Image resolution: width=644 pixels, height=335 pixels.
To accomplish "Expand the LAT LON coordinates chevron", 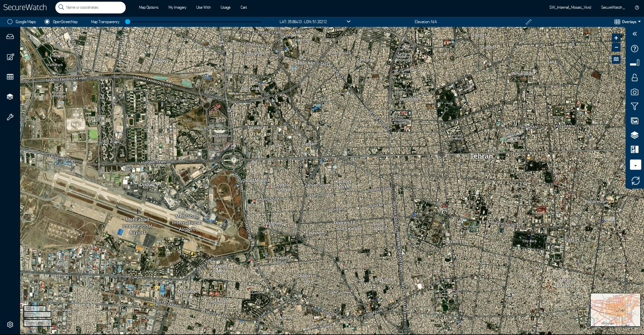I will [x=348, y=21].
